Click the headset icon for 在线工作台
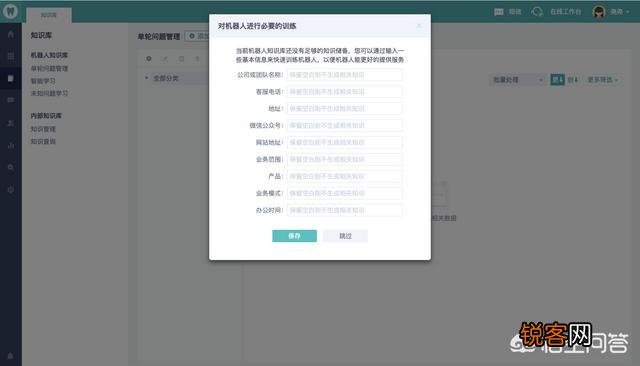 pos(537,12)
